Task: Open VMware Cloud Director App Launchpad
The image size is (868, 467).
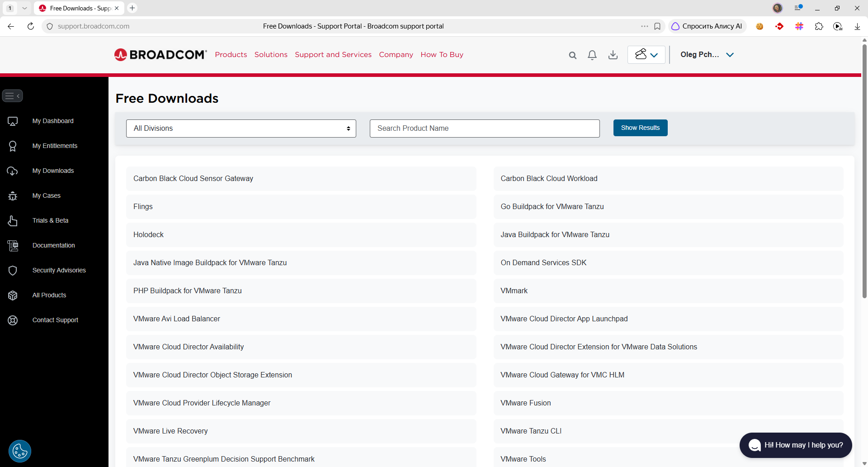Action: click(x=668, y=319)
